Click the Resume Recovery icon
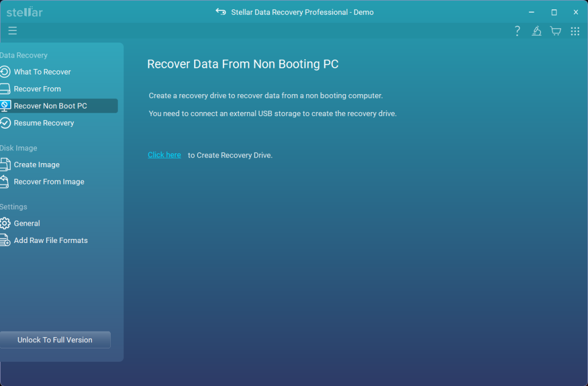The image size is (588, 386). pos(6,123)
